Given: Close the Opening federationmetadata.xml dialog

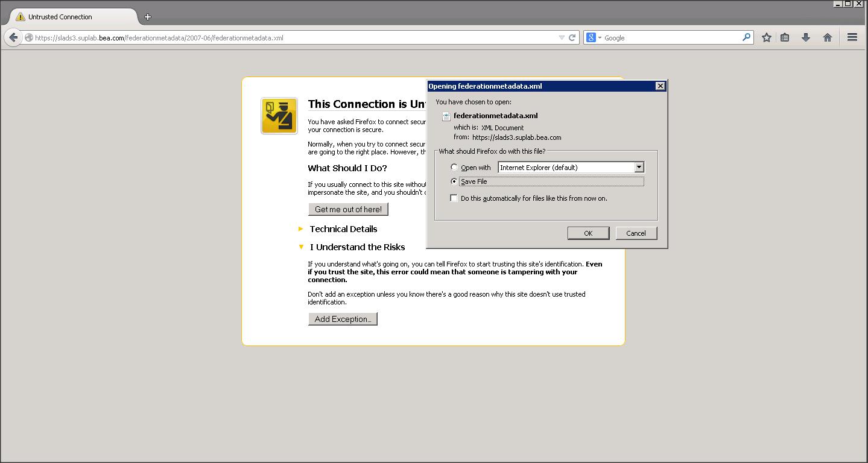Looking at the screenshot, I should pos(661,86).
